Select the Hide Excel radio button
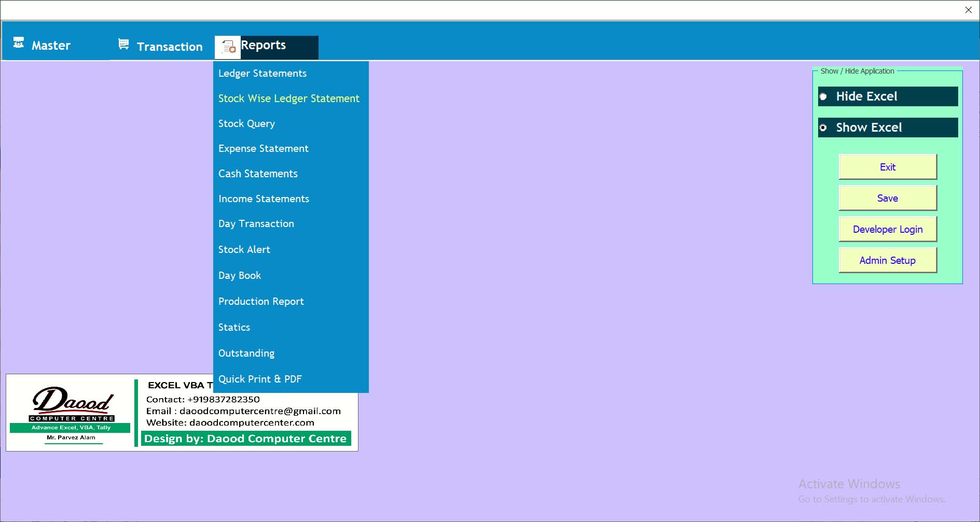The height and width of the screenshot is (522, 980). (x=823, y=97)
